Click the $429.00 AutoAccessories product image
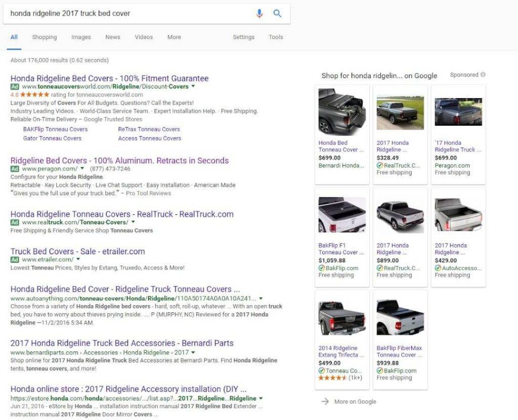Screen dimensions: 518x420 click(x=458, y=215)
